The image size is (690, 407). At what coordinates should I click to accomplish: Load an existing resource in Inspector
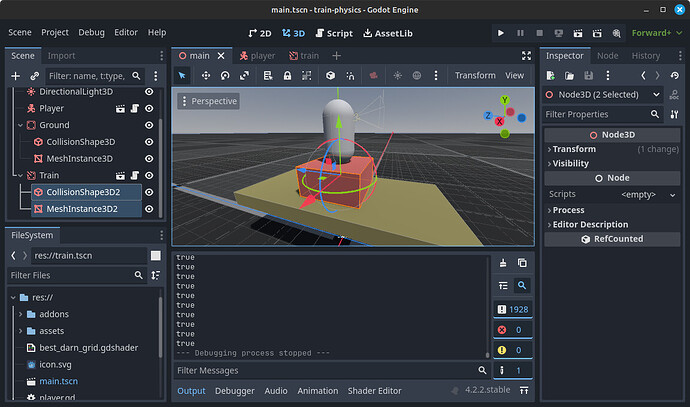(569, 76)
